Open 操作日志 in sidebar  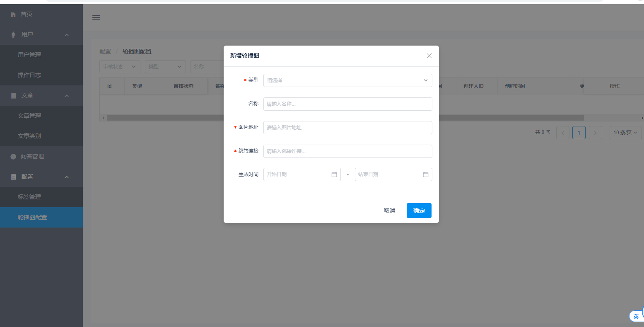[41, 75]
